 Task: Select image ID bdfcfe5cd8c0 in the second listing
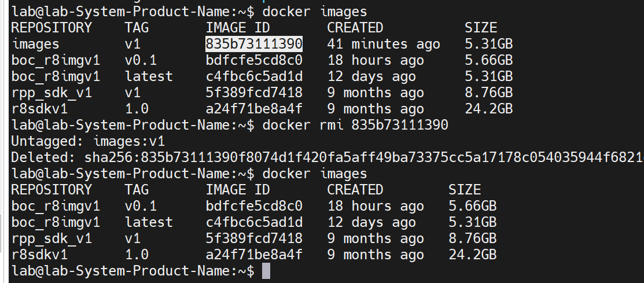254,206
